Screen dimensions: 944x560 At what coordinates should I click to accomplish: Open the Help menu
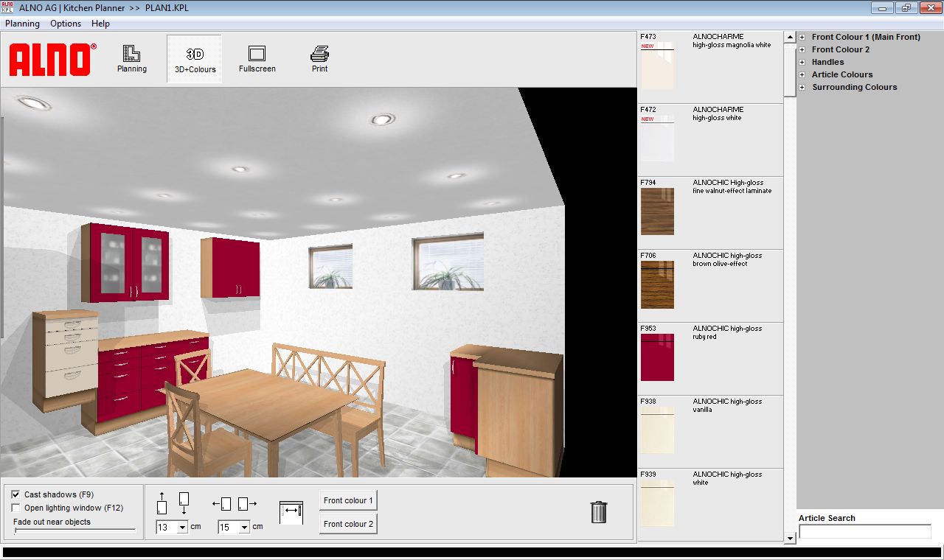pos(100,24)
